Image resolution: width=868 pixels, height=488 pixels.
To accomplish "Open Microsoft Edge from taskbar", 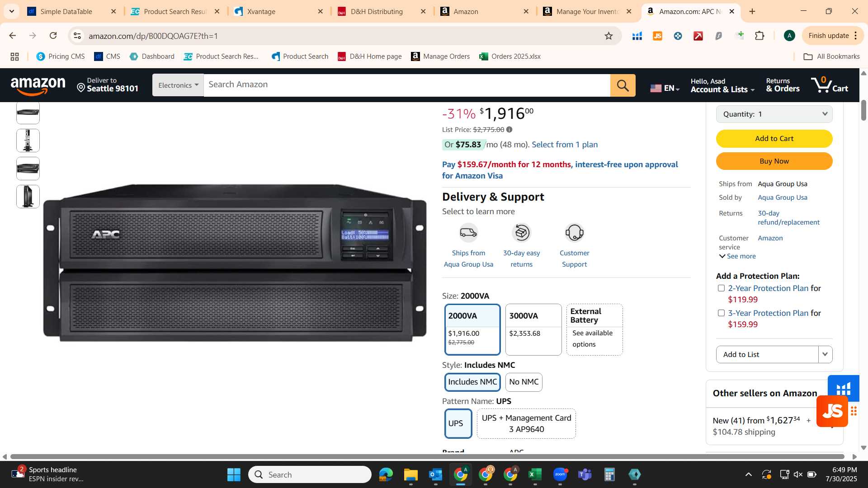I will point(386,474).
